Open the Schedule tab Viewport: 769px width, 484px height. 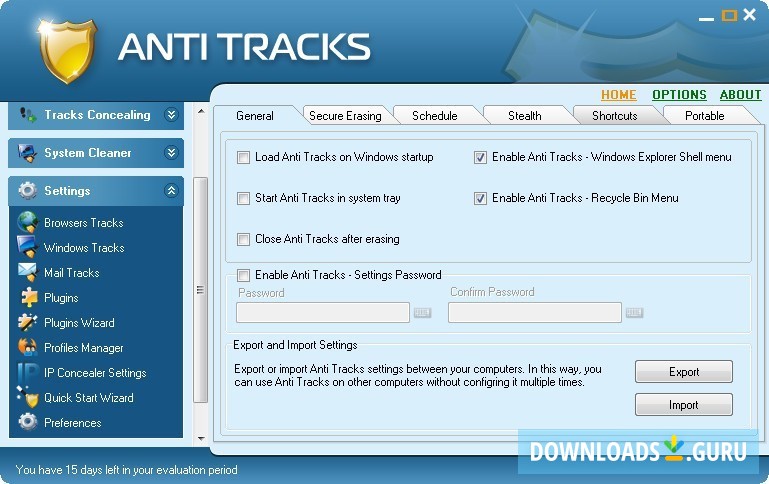tap(435, 116)
